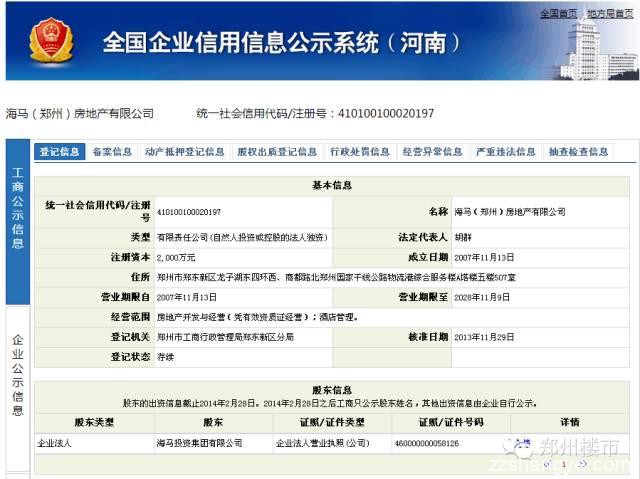Switch to the 行政处罚信息 tab
The height and width of the screenshot is (479, 640).
coord(360,152)
